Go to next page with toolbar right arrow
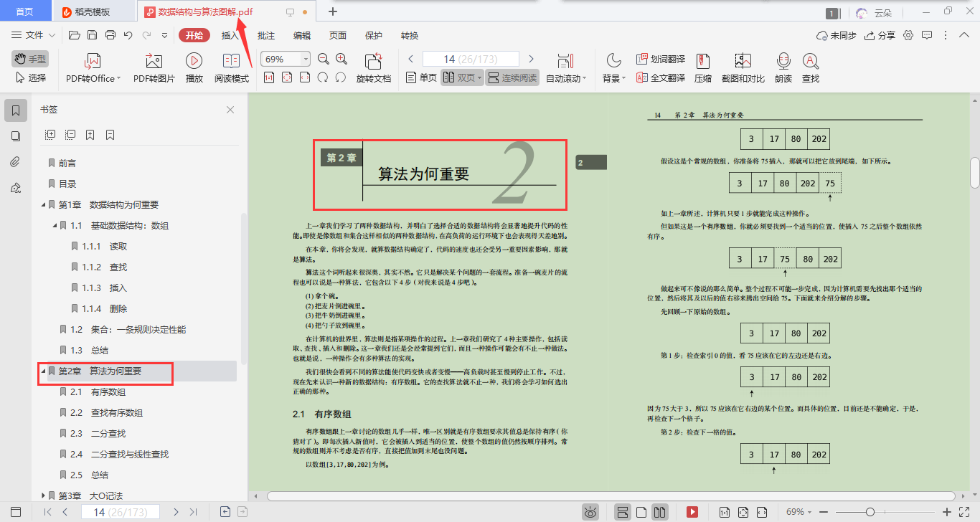 click(531, 59)
